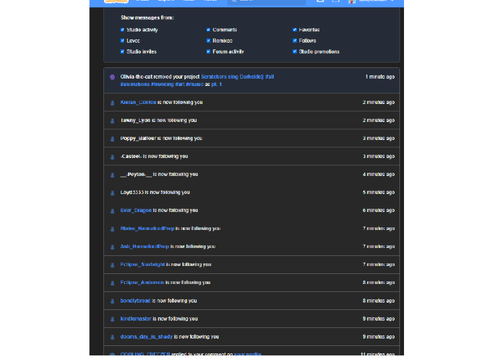The image size is (480, 360).
Task: Click the follower icon next to Ever_Dragon
Action: click(112, 211)
